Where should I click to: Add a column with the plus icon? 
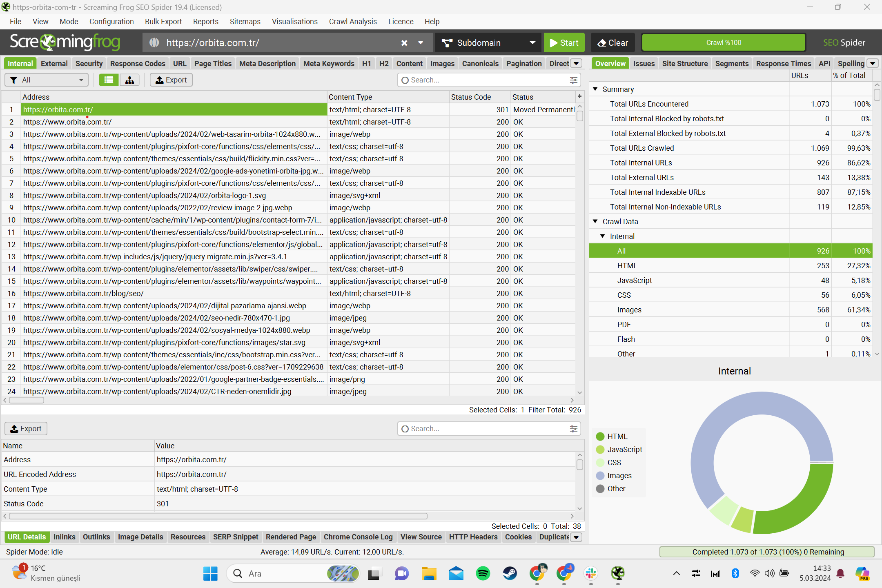tap(579, 96)
